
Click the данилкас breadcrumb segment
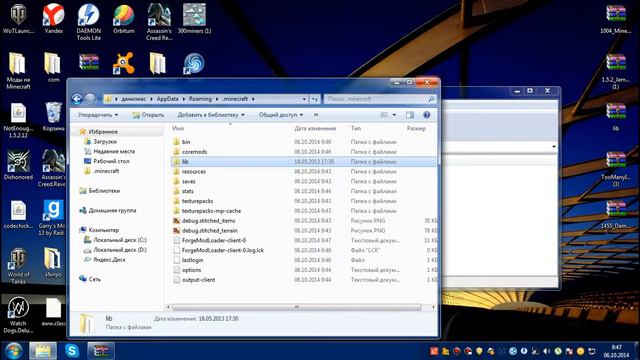click(133, 99)
